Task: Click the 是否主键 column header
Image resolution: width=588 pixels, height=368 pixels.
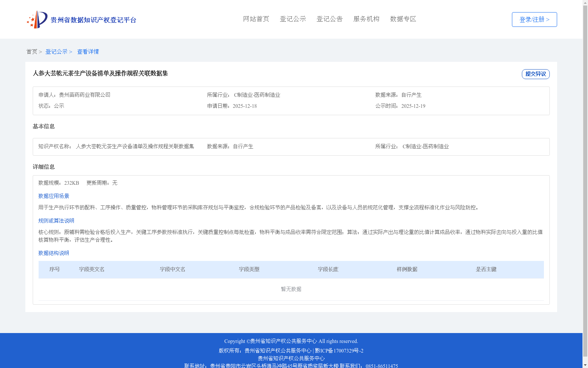Action: coord(486,269)
